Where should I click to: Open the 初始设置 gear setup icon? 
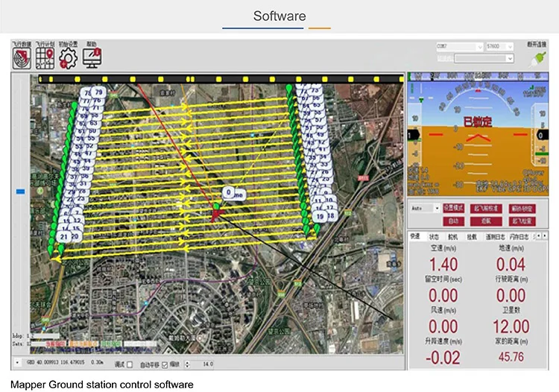point(68,58)
